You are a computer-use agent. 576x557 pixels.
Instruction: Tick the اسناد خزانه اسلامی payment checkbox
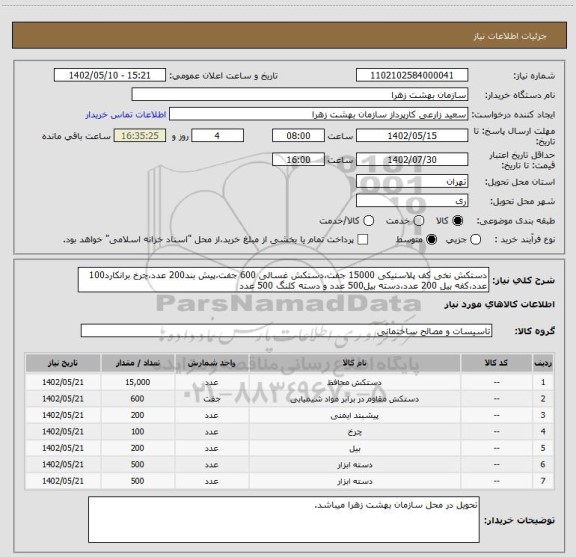[x=363, y=240]
